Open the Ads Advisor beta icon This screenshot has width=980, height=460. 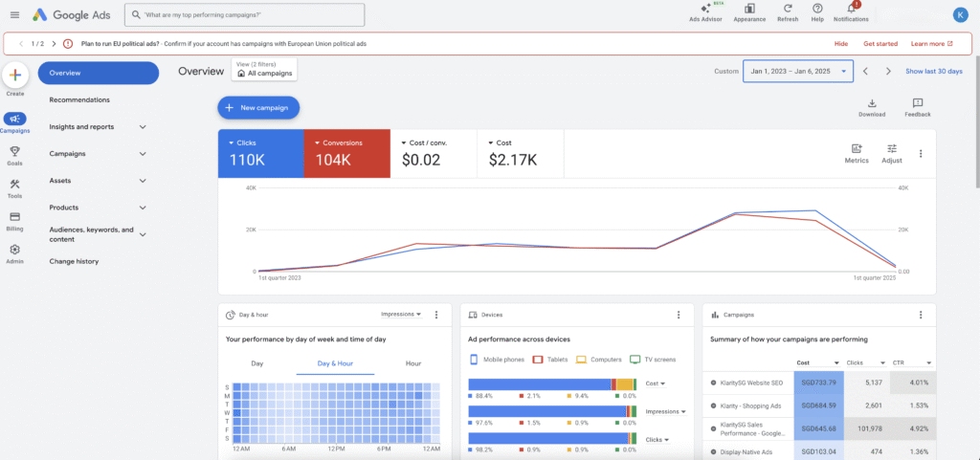[706, 10]
